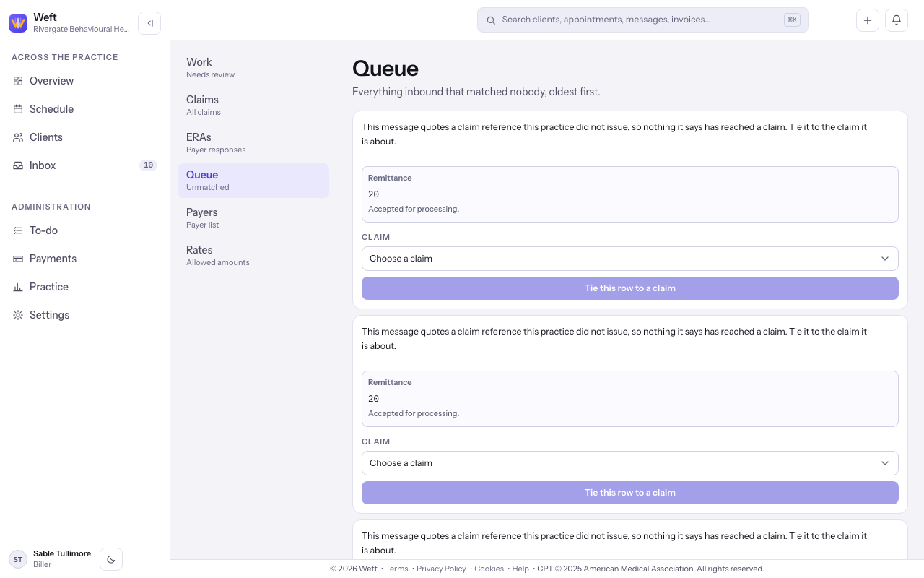Click the plus icon in the top bar
Screen dimensions: 924x578
(868, 20)
